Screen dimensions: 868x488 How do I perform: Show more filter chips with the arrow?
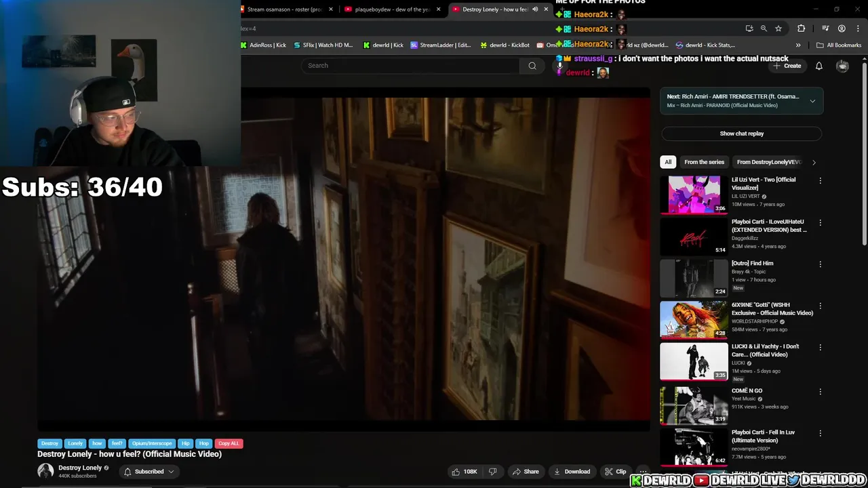coord(814,162)
